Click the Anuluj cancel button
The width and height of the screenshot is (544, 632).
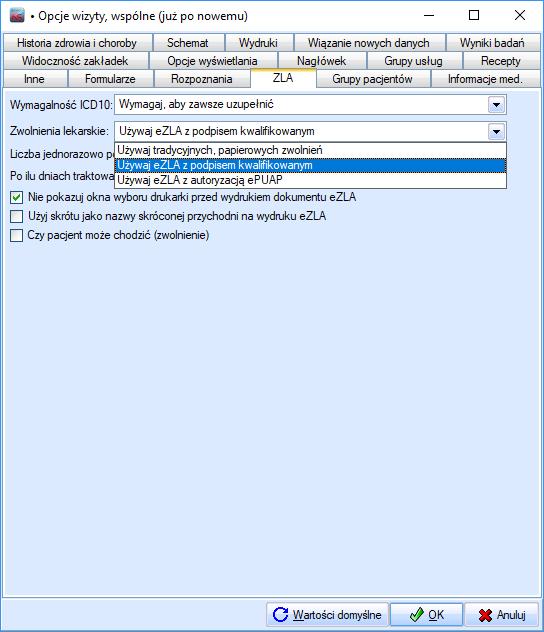pyautogui.click(x=502, y=615)
